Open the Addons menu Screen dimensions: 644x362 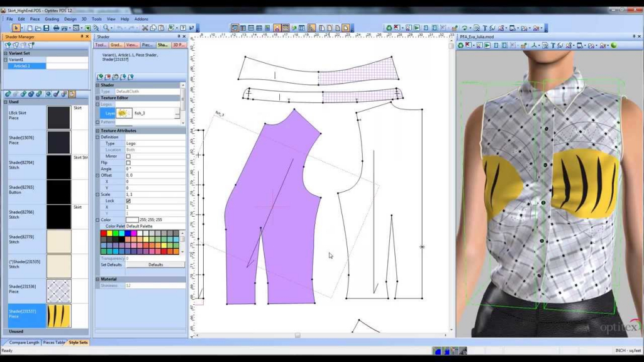[x=142, y=19]
